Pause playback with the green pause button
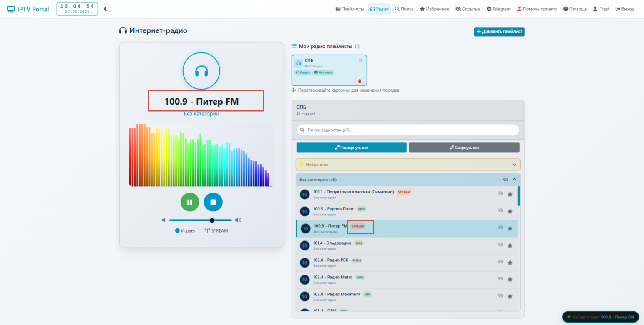Screen dimensions: 644x325 tap(190, 202)
